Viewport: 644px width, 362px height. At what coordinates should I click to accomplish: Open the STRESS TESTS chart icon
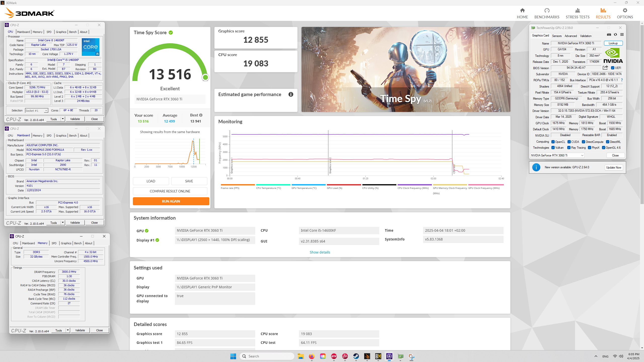tap(577, 10)
